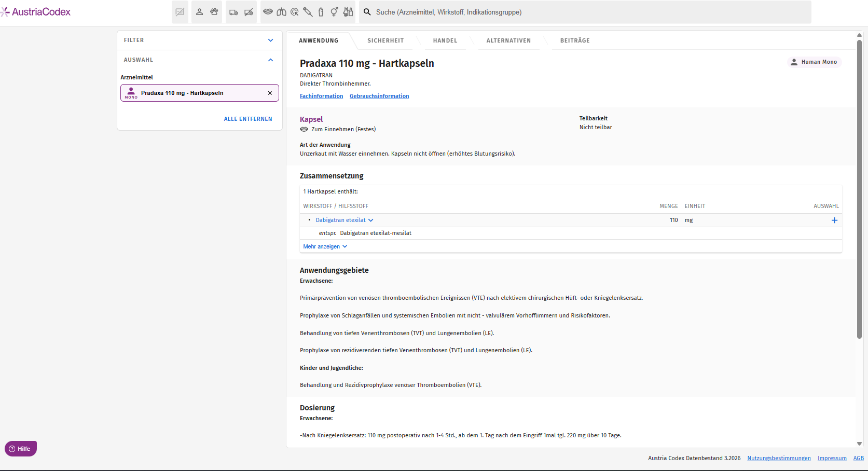This screenshot has height=471, width=868.
Task: Open the Hilfe help button
Action: (x=21, y=449)
